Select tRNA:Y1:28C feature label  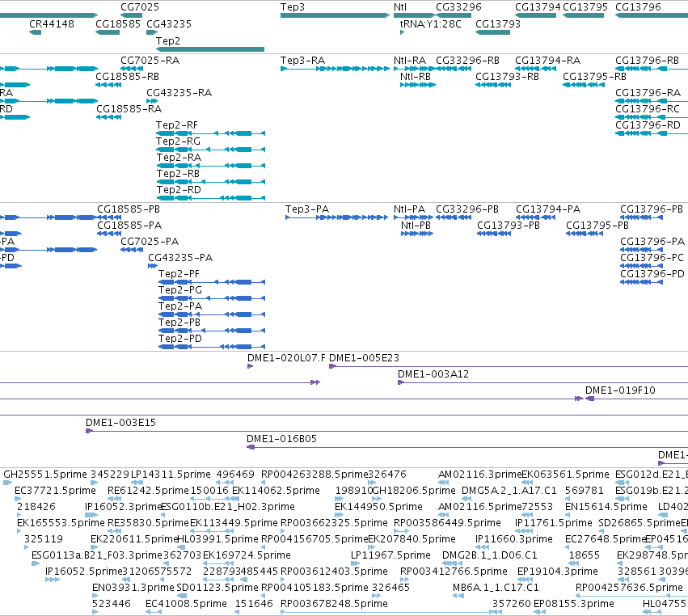pyautogui.click(x=430, y=23)
